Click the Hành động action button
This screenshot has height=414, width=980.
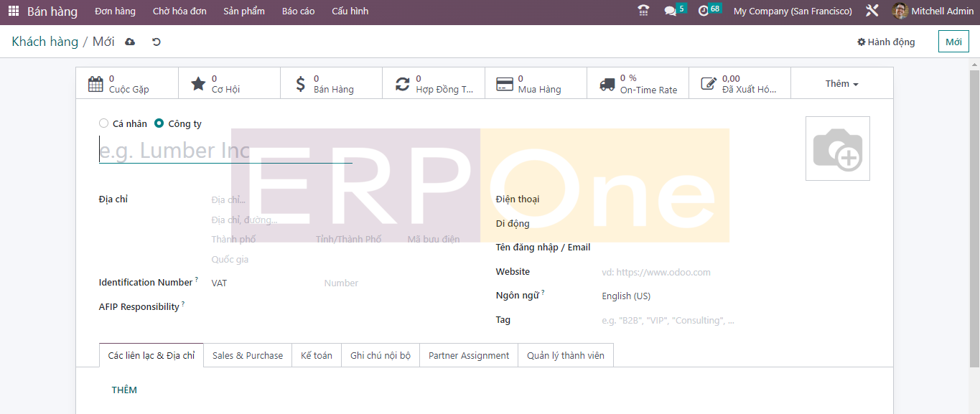886,42
